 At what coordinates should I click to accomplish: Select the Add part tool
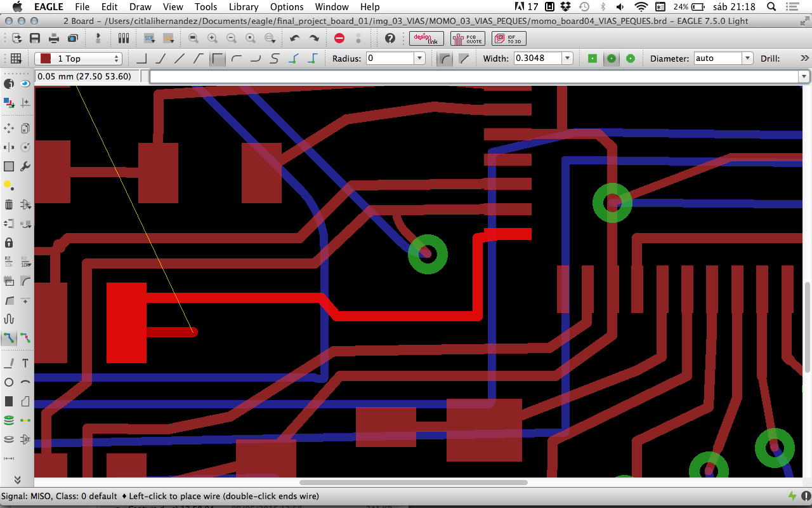click(x=25, y=204)
